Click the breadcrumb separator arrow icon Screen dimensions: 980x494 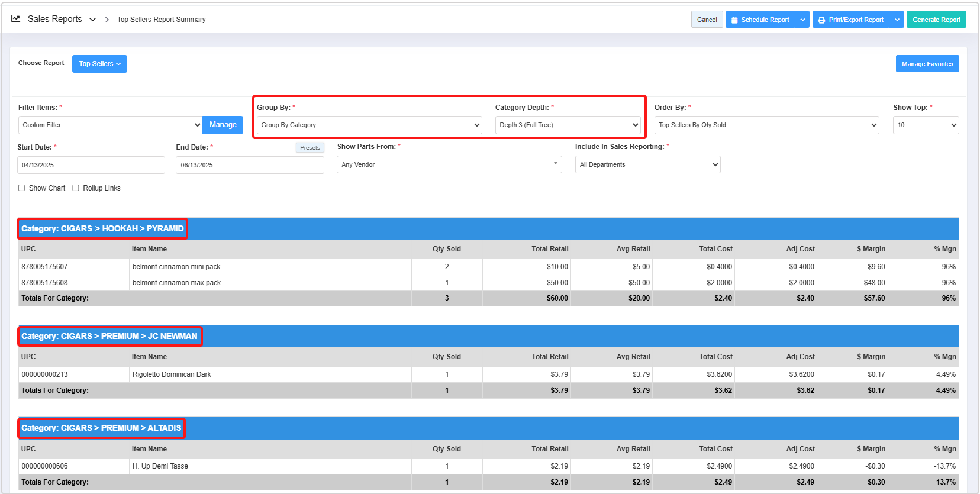tap(107, 20)
